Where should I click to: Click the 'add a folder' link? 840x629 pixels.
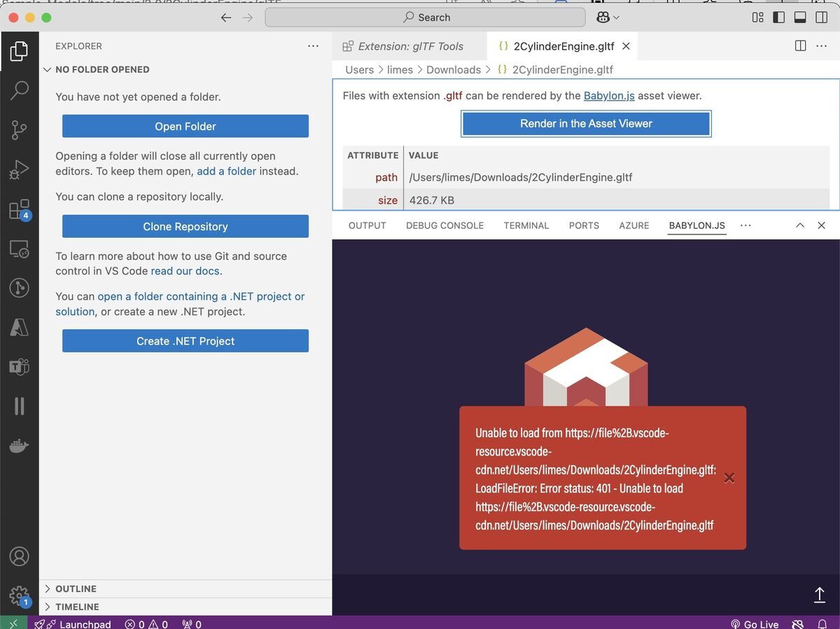pos(226,171)
